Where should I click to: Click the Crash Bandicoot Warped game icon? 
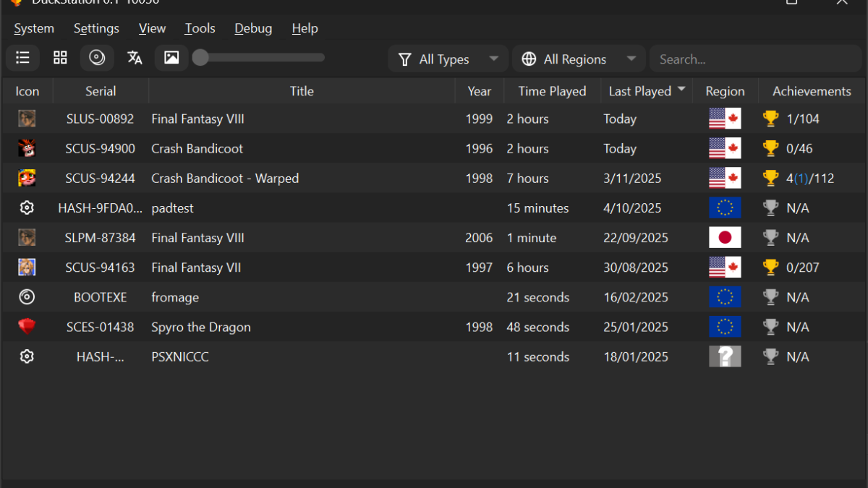click(27, 178)
